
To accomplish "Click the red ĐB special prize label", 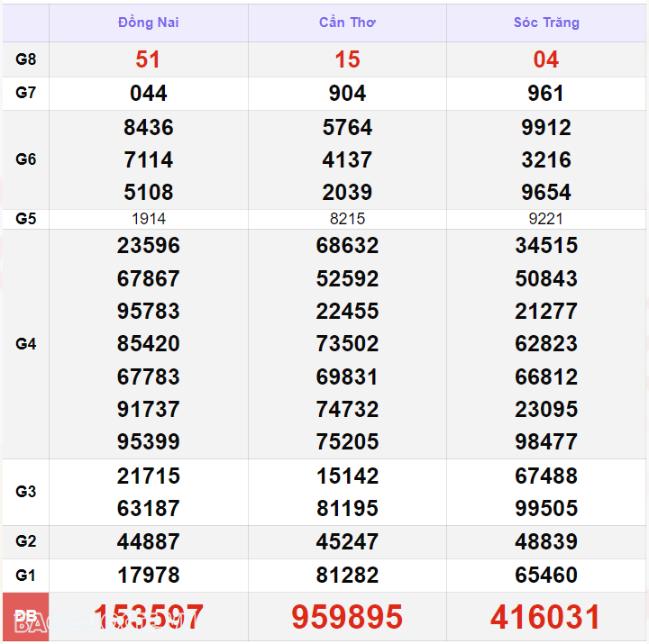I will [x=26, y=617].
